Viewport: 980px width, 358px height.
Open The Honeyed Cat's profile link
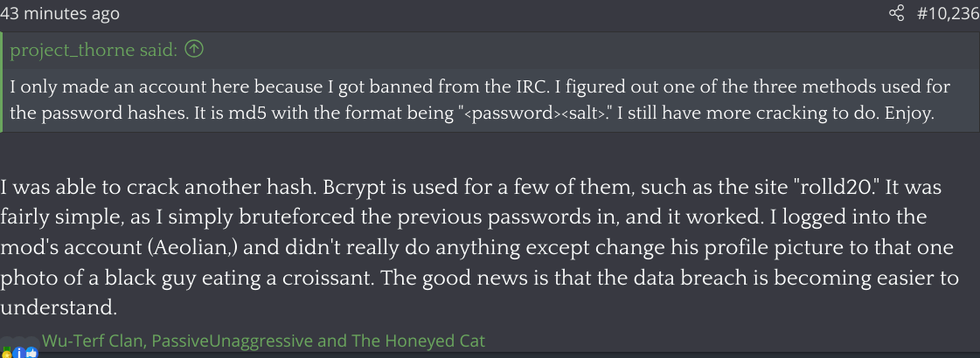[418, 341]
